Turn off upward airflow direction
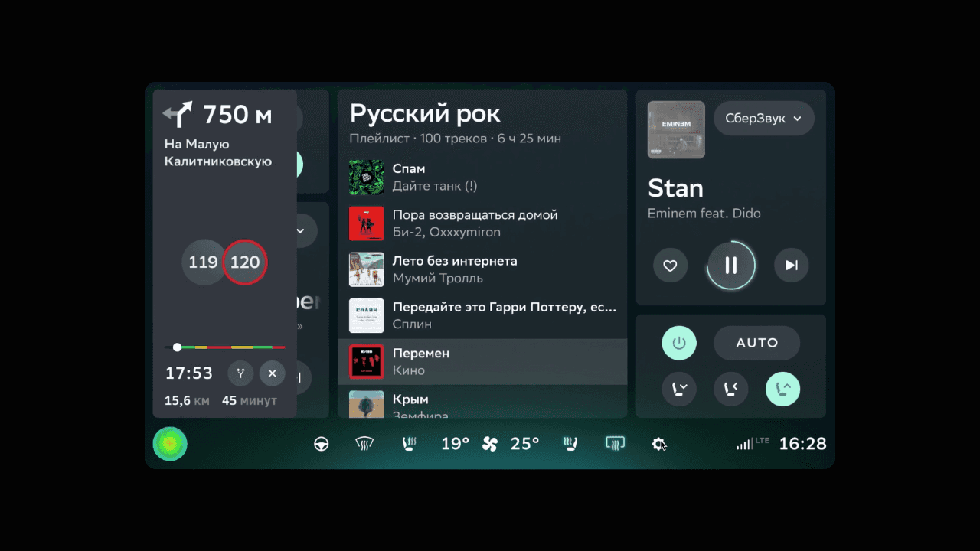980x551 pixels. coord(782,389)
